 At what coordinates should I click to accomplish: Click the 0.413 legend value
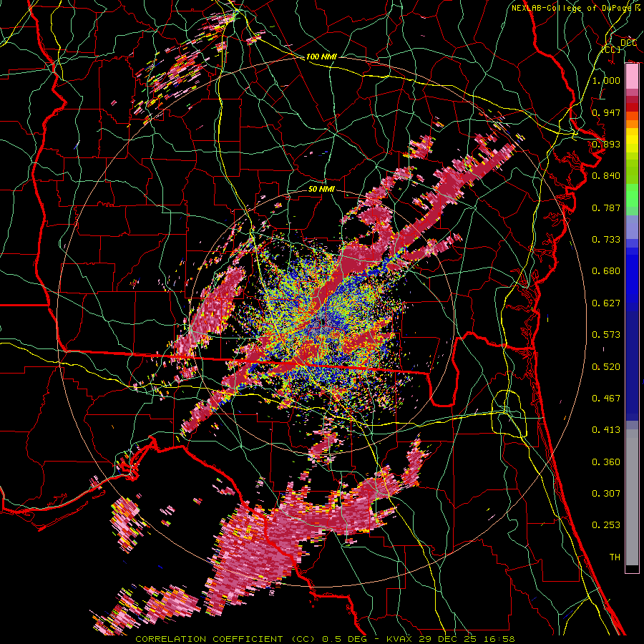point(606,430)
